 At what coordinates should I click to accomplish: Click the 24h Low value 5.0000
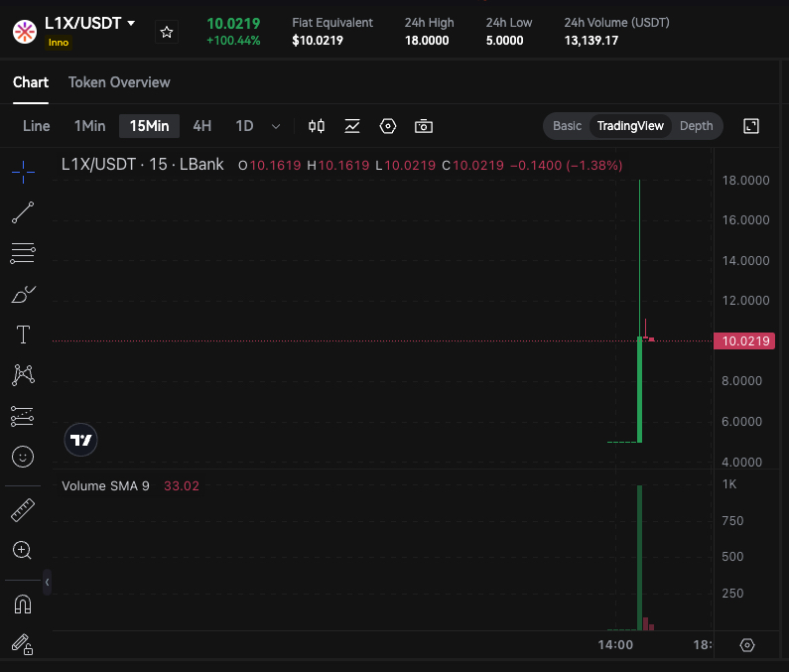tap(505, 41)
